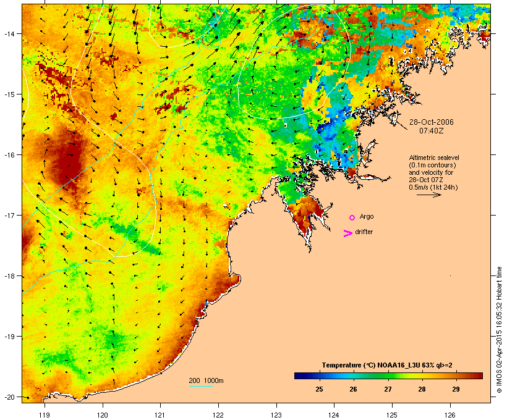Click the '(0.1m contours)' text
Screen dimensions: 507x420
432,165
